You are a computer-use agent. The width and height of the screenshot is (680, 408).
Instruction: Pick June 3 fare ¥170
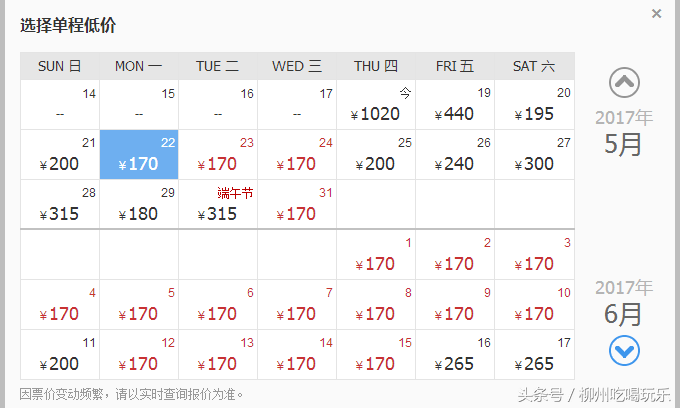534,255
